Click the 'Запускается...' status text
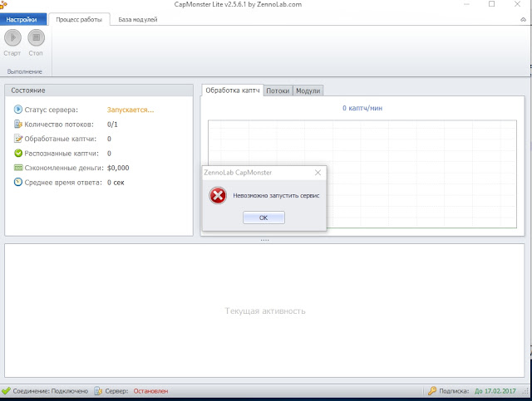This screenshot has width=532, height=401. click(131, 110)
